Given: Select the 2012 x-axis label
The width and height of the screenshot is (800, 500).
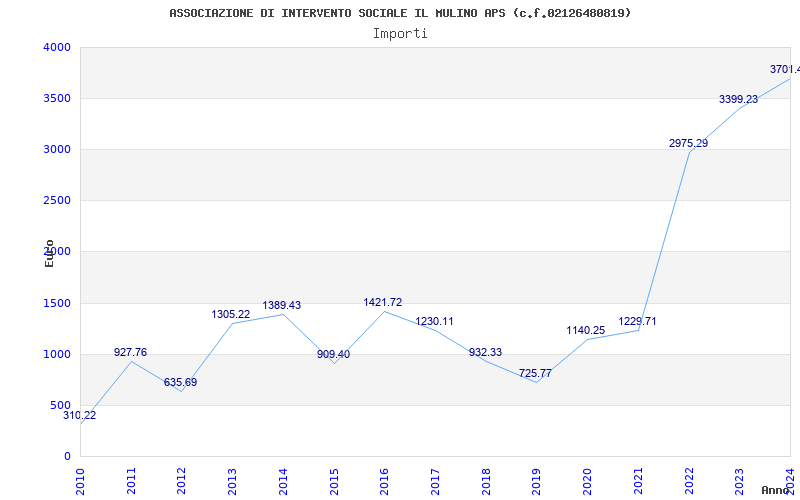Looking at the screenshot, I should point(181,481).
